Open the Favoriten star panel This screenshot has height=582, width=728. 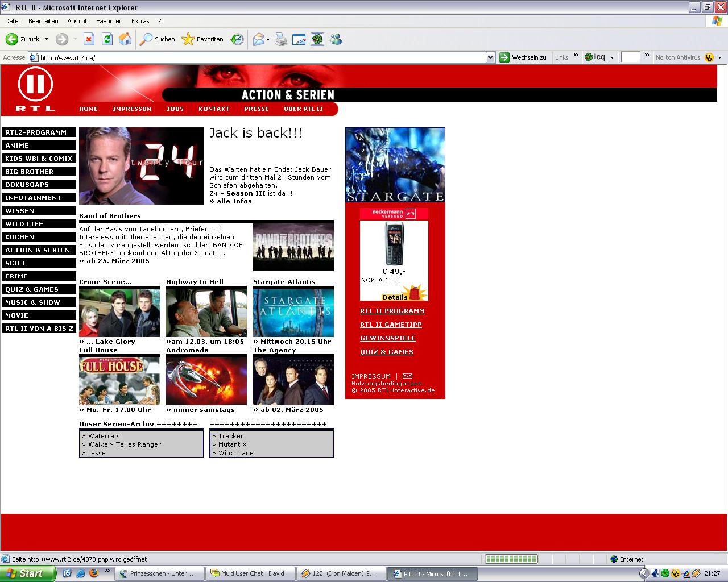202,39
